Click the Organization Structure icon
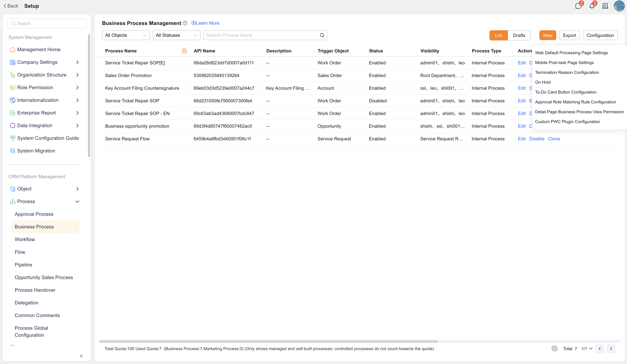Viewport: 627px width, 364px height. coord(12,75)
